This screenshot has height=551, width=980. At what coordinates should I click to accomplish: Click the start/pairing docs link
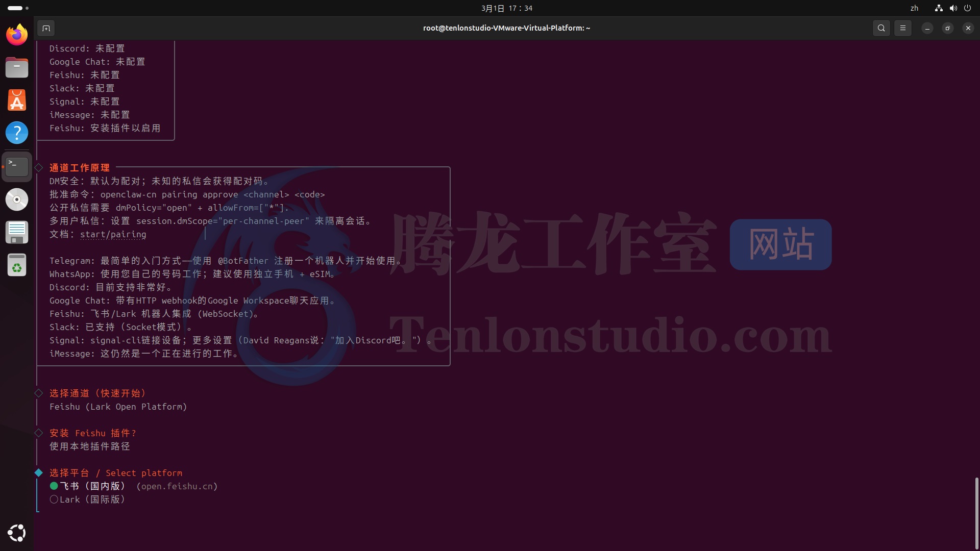(113, 234)
